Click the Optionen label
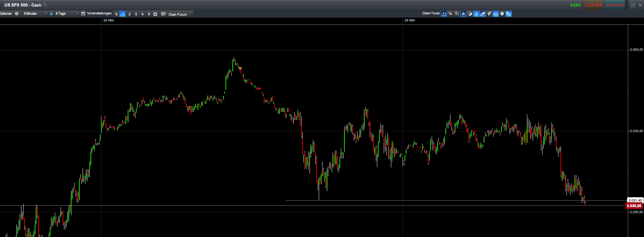 click(x=6, y=14)
